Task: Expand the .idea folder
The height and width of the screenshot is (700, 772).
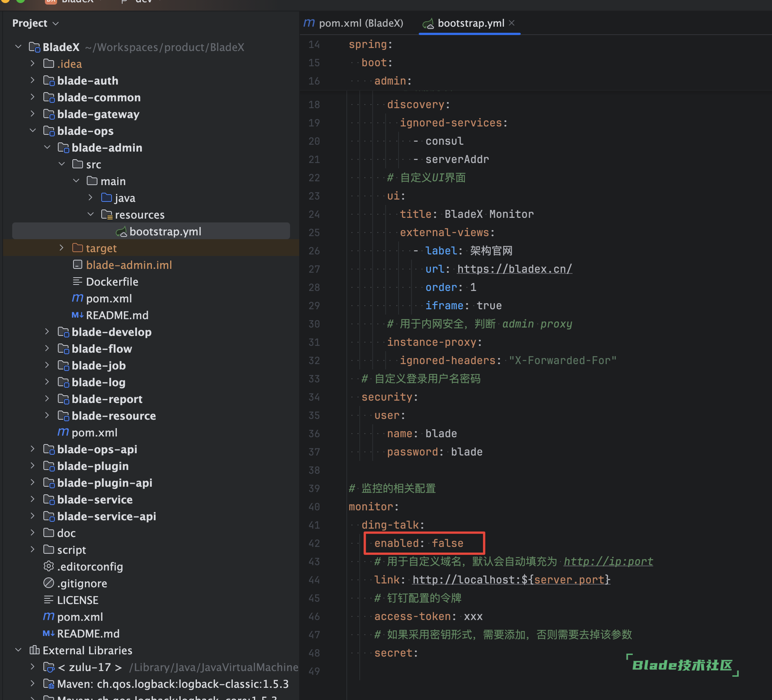Action: [x=33, y=64]
